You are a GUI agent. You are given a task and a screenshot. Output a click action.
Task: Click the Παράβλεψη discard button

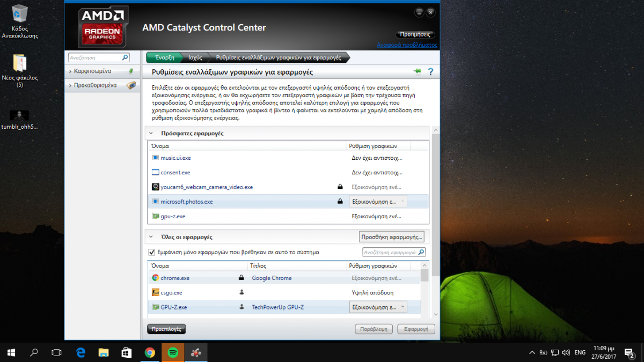point(374,329)
